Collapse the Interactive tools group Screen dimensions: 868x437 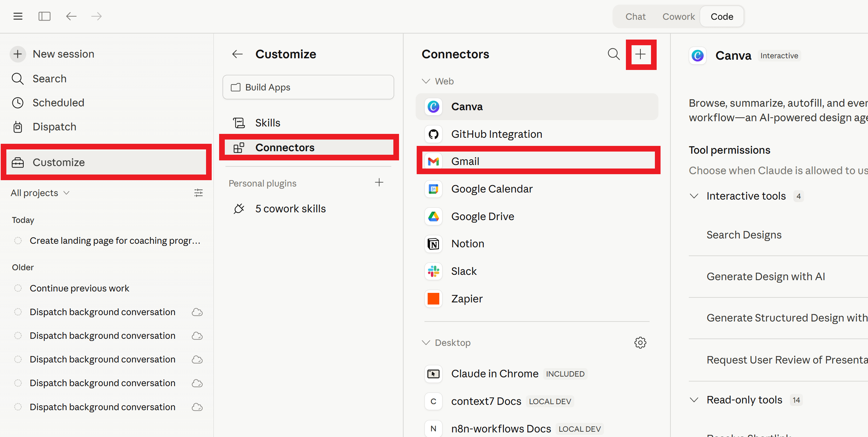(694, 196)
